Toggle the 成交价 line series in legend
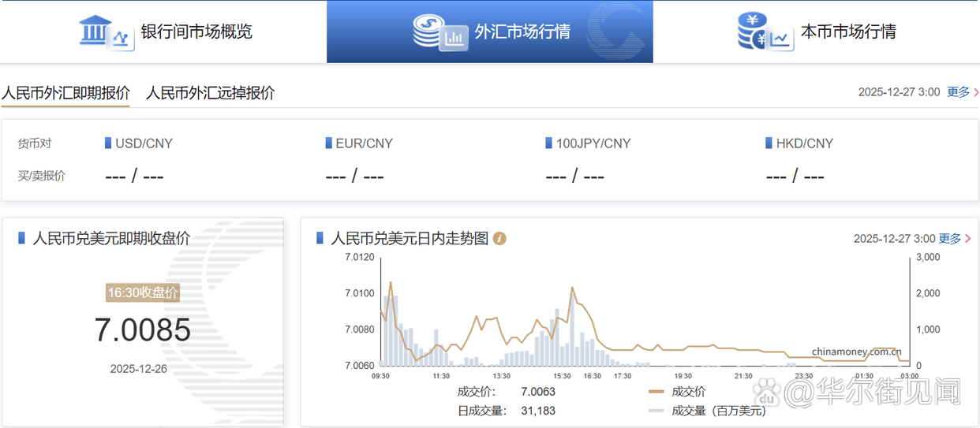 coord(677,392)
